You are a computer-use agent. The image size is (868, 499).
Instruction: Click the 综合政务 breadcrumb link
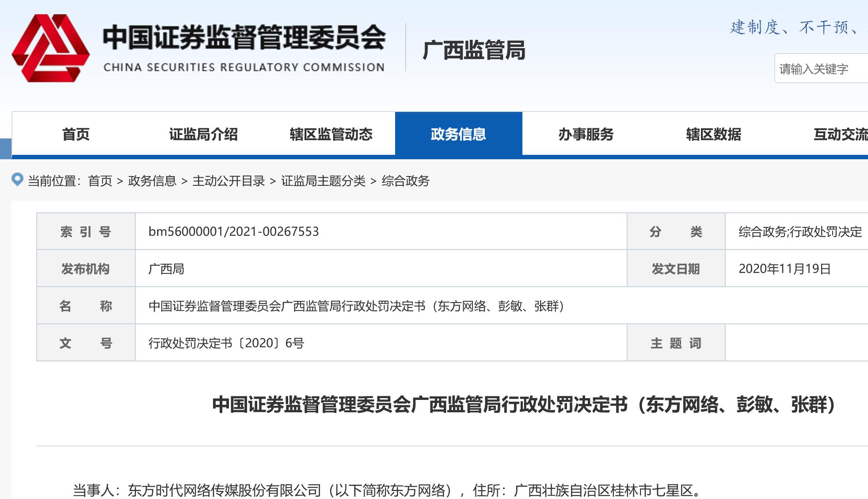405,181
